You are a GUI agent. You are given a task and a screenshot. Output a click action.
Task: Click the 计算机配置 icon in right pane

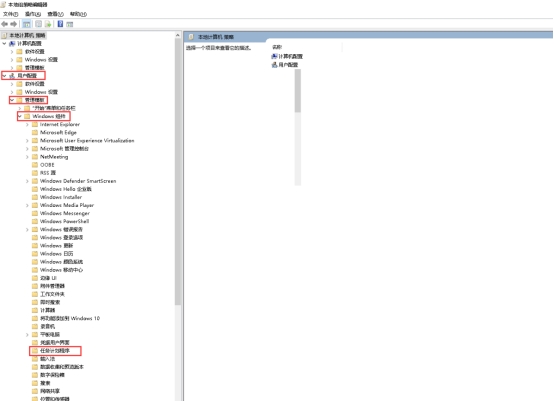274,57
